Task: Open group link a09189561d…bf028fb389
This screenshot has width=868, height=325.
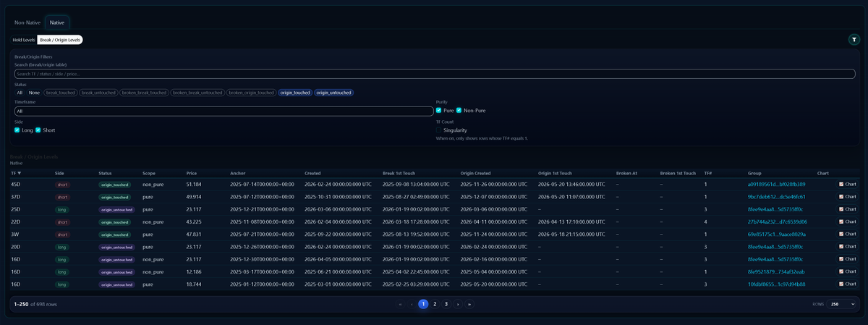Action: tap(777, 185)
